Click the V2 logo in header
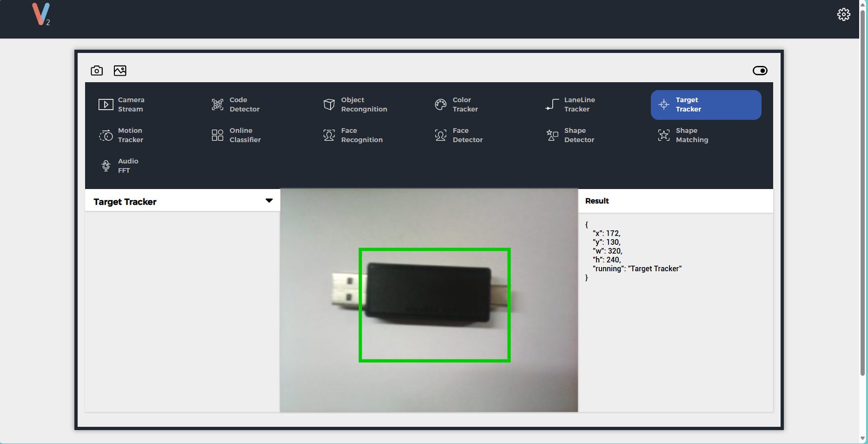 (x=41, y=14)
